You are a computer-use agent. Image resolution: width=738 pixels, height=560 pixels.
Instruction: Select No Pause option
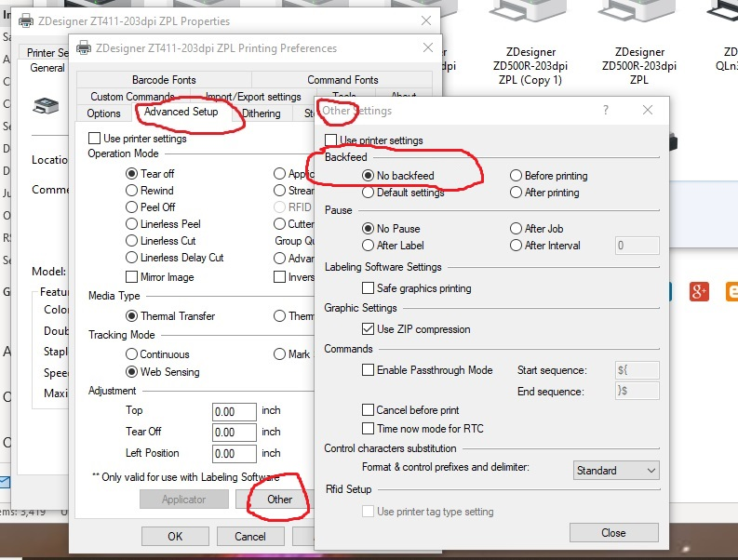[x=368, y=229]
